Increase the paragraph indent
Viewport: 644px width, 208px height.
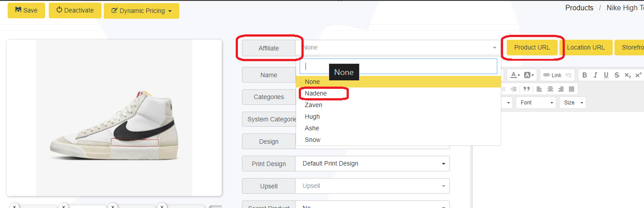(x=514, y=89)
